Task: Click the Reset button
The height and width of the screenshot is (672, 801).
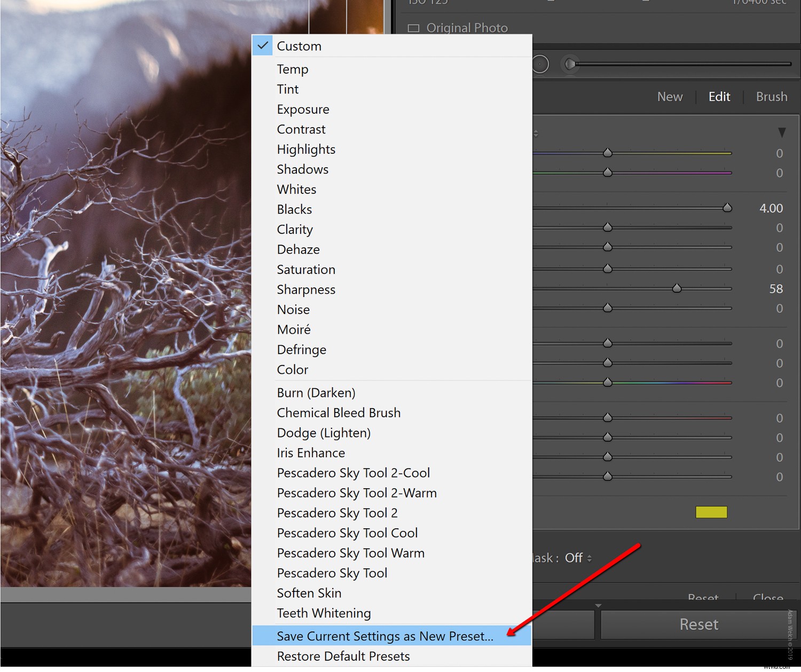Action: click(x=698, y=624)
